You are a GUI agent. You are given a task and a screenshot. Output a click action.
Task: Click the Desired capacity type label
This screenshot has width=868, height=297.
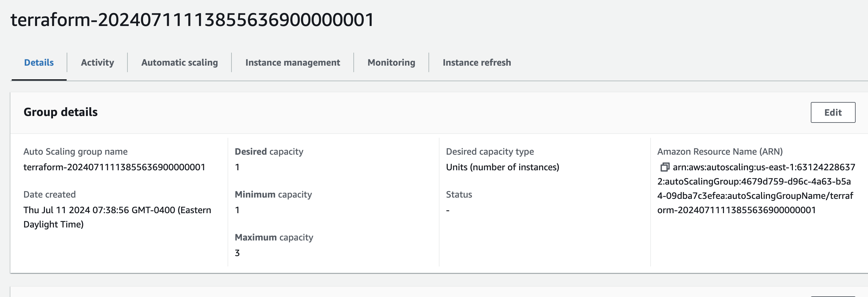490,151
